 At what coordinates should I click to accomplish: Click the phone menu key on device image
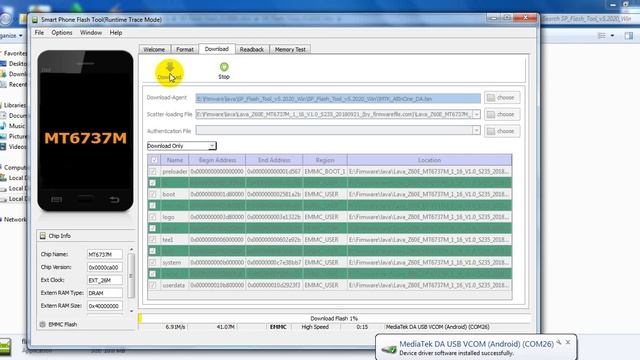(56, 199)
